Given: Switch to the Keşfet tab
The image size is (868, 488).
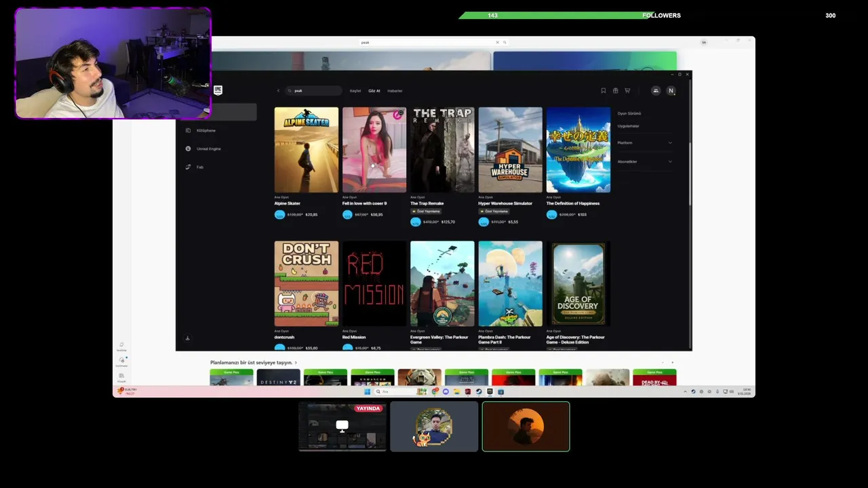Looking at the screenshot, I should tap(355, 91).
